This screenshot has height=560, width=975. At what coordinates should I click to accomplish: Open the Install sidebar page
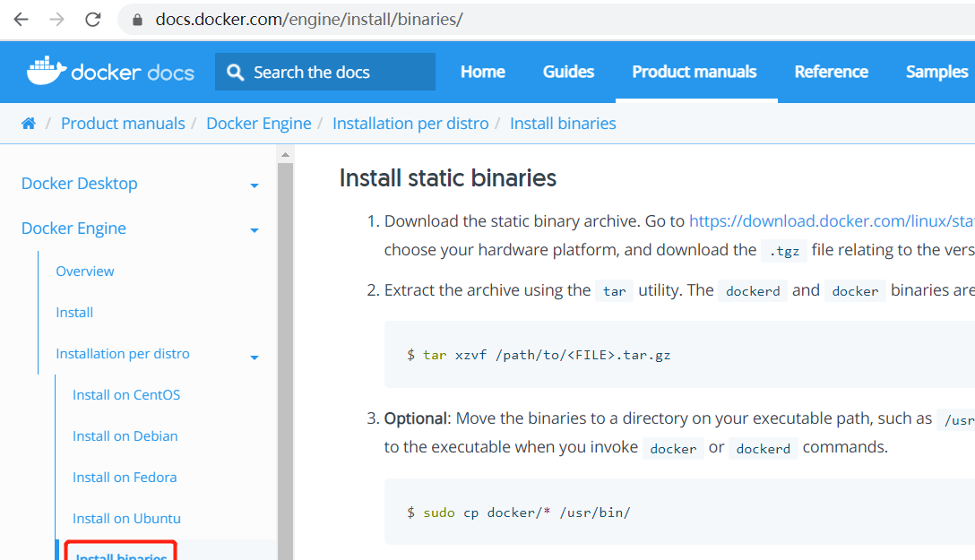pyautogui.click(x=74, y=313)
